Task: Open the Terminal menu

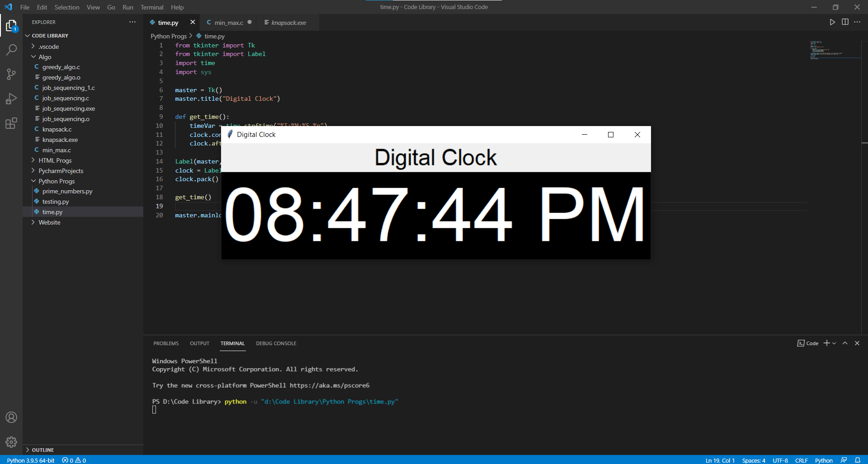Action: click(152, 7)
